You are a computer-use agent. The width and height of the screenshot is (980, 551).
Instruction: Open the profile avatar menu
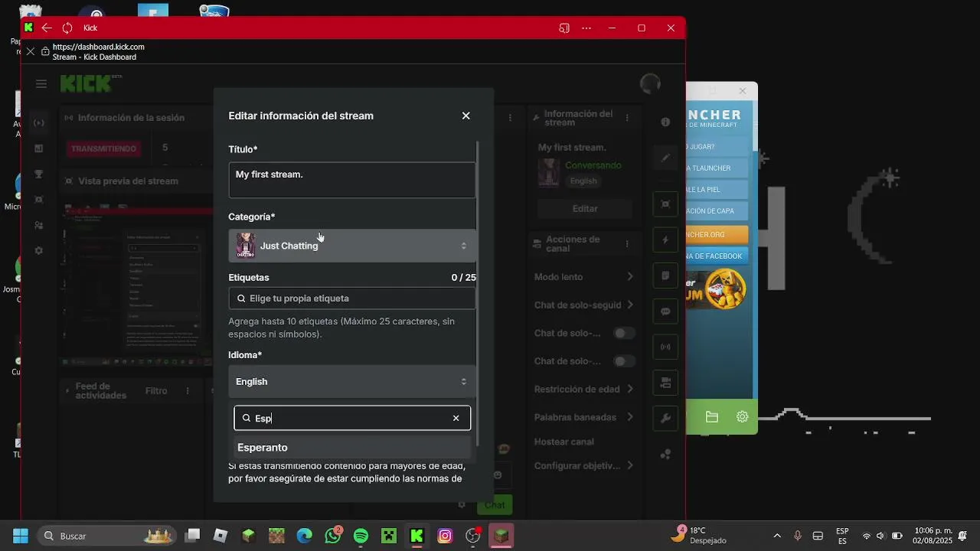point(650,84)
